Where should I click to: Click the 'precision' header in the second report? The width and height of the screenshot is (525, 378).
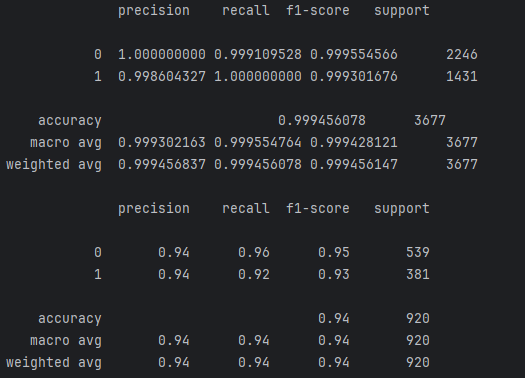pyautogui.click(x=154, y=209)
